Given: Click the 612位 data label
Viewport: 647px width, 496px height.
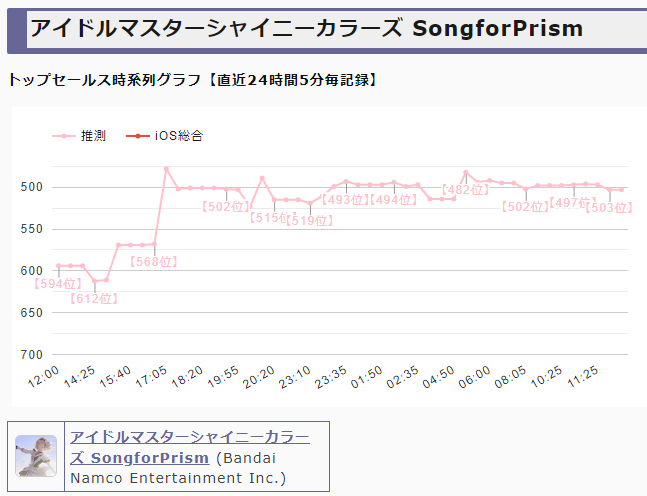Looking at the screenshot, I should tap(94, 298).
